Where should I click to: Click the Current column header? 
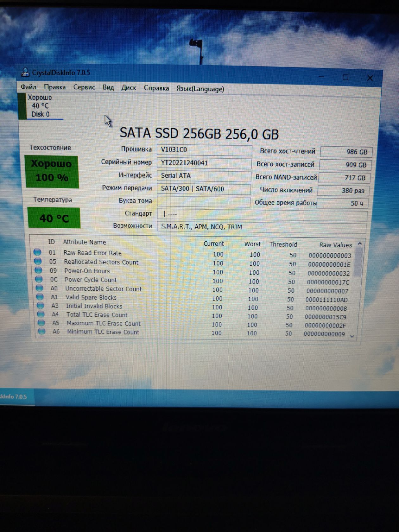[214, 244]
